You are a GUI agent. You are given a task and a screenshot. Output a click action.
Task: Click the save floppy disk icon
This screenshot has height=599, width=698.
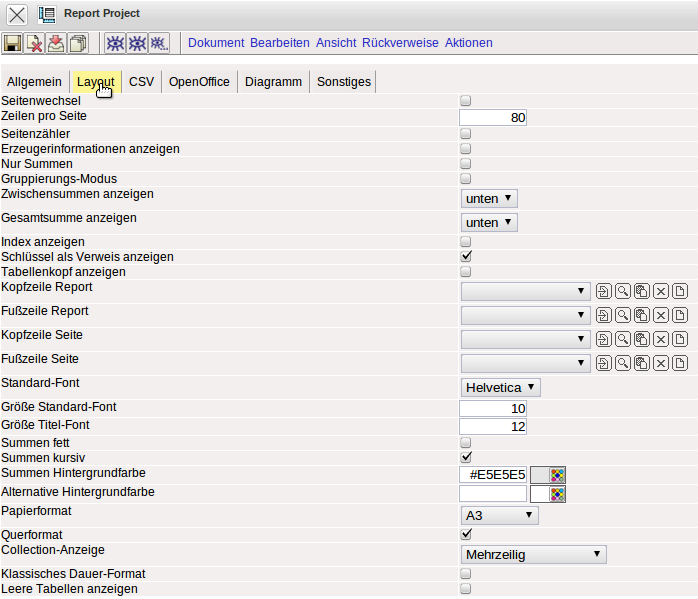pyautogui.click(x=12, y=43)
